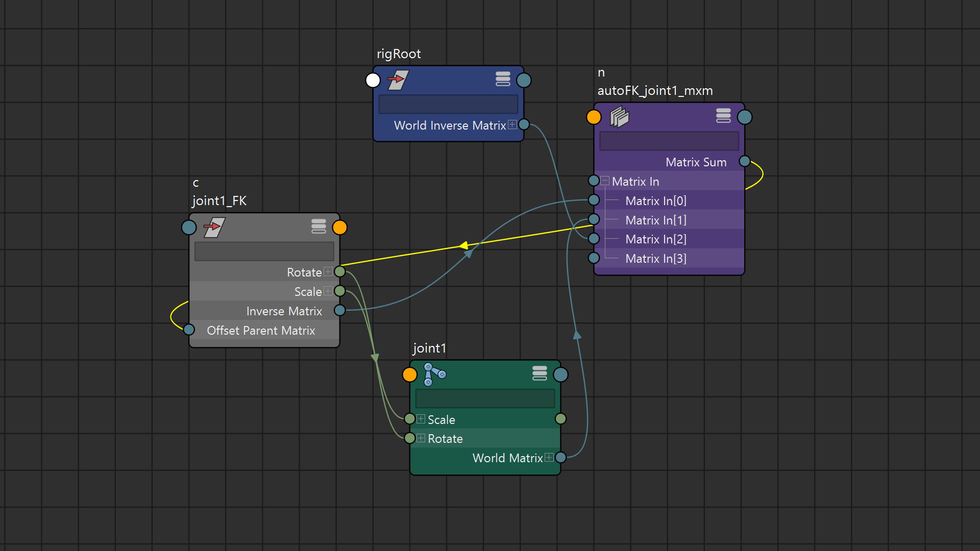Click the Matrix In[3] input port
Viewport: 980px width, 551px height.
pos(594,258)
